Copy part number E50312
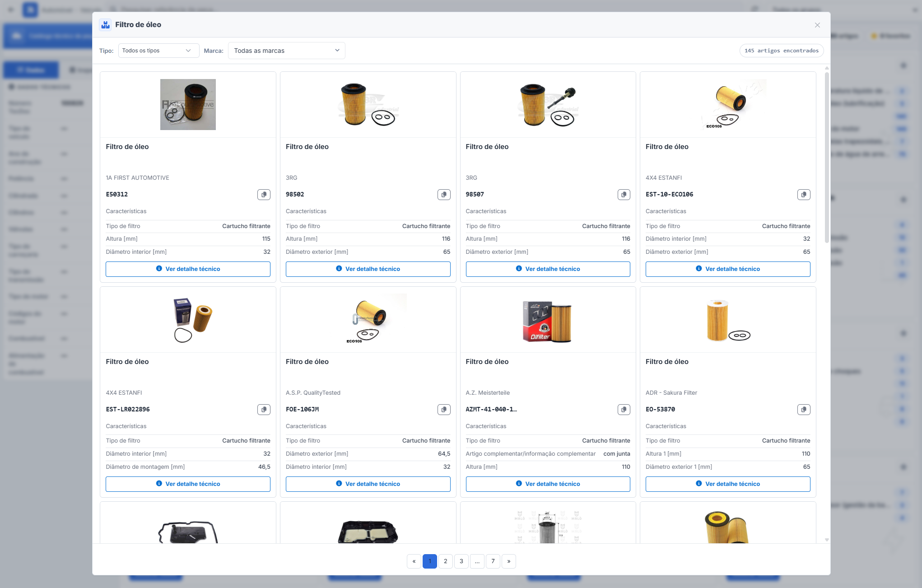 click(x=264, y=195)
